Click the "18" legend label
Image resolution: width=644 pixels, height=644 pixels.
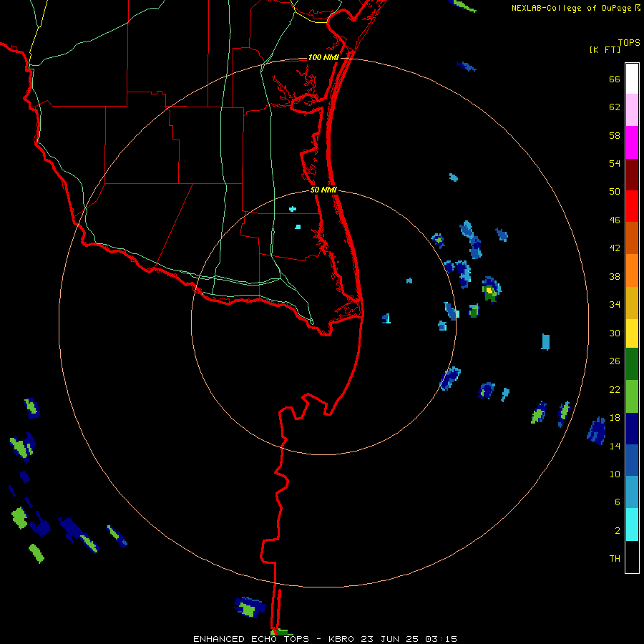point(615,418)
